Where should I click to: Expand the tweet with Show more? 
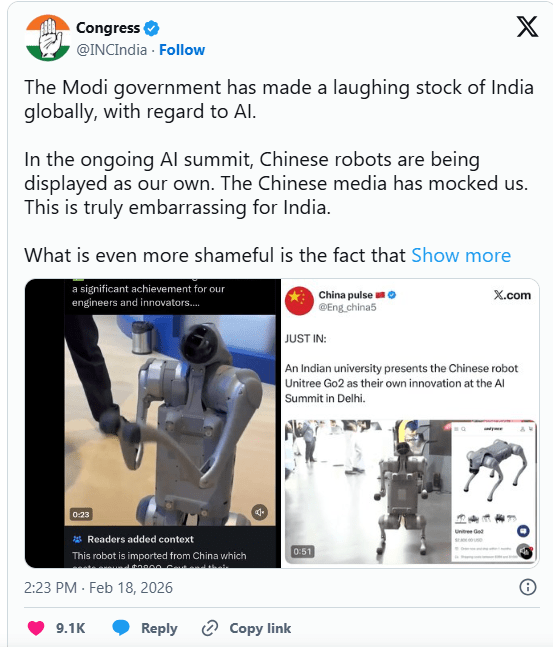[x=461, y=255]
